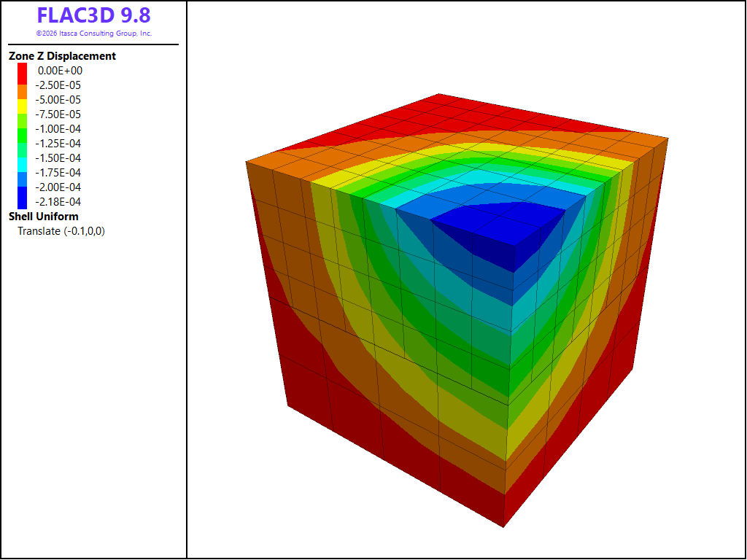Screen dimensions: 747x560
Task: Click the Itasca Consulting Group copyright line
Action: 94,34
